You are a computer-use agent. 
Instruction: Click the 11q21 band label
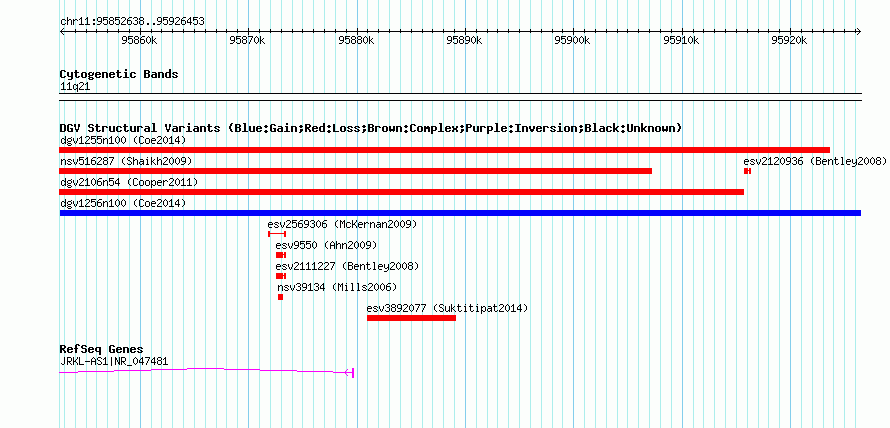click(75, 87)
